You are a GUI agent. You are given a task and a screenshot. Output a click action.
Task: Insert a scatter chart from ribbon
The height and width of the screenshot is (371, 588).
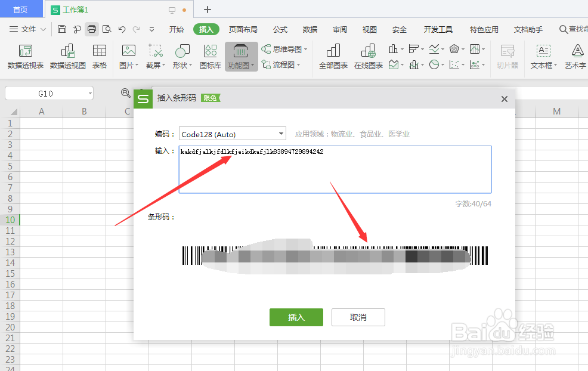click(x=457, y=65)
